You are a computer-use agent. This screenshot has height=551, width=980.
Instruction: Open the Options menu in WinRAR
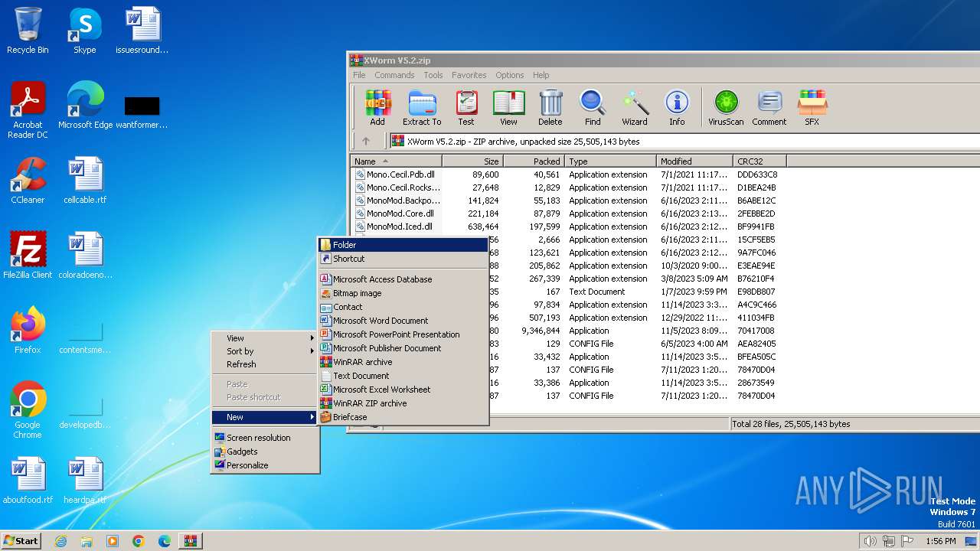[x=509, y=75]
